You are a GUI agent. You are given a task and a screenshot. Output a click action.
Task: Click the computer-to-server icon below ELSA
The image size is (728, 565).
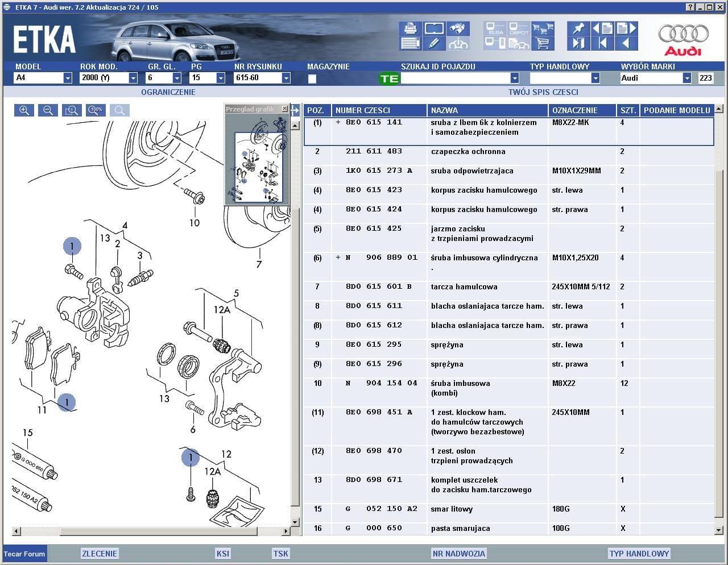(x=495, y=43)
